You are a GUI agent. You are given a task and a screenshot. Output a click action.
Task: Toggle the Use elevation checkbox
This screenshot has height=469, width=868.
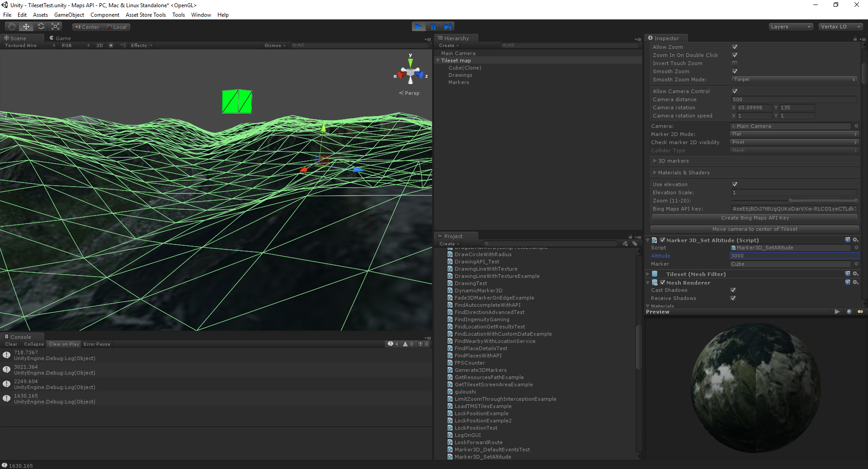735,184
